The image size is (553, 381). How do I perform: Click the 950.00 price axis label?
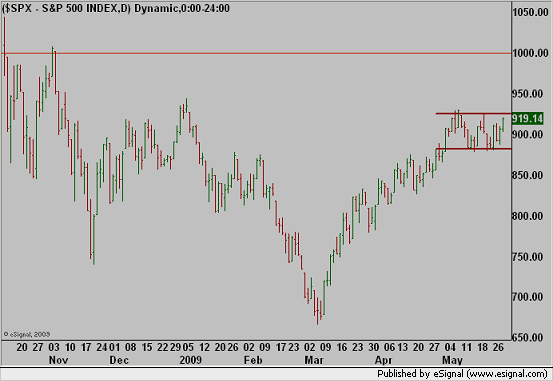pos(527,94)
